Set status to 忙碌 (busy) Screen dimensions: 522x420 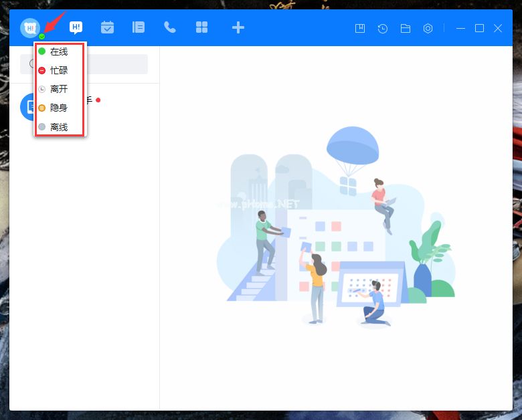pyautogui.click(x=59, y=70)
